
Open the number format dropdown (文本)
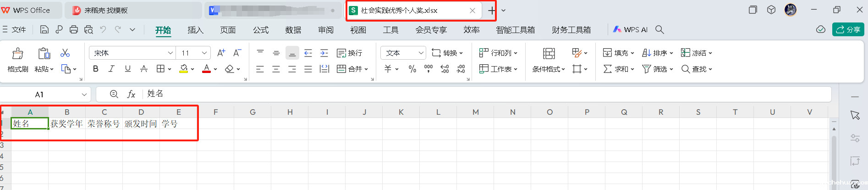point(403,53)
